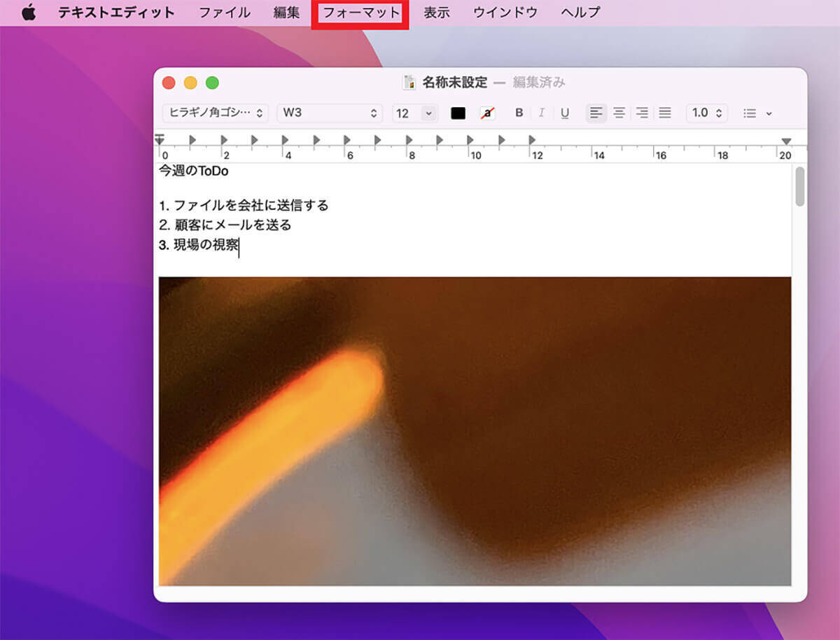Click the vertical scrollbar thumb
This screenshot has height=640, width=840.
(800, 186)
